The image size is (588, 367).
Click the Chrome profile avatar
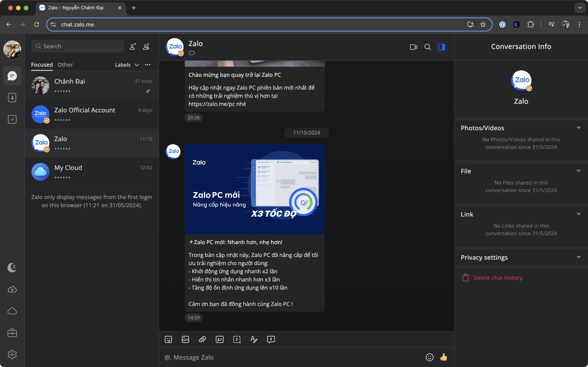click(x=565, y=24)
